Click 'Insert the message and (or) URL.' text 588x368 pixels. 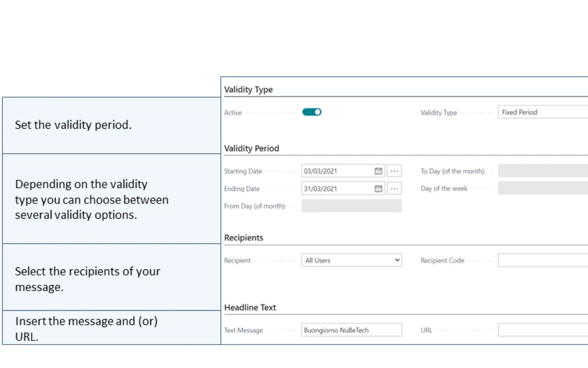(86, 329)
